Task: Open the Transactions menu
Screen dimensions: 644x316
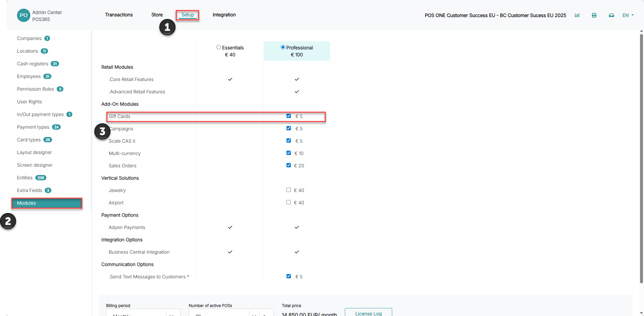Action: 119,15
